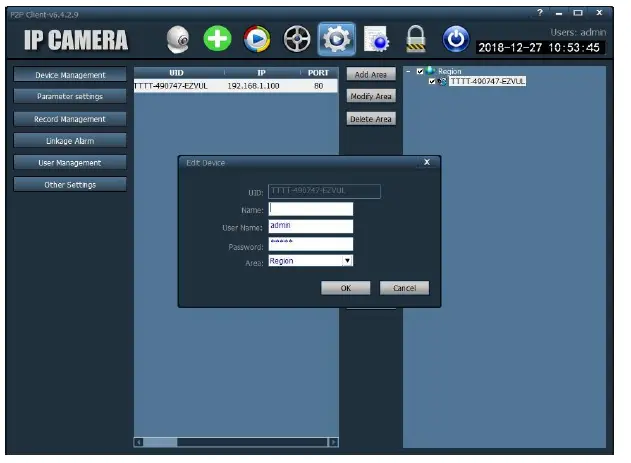
Task: Click the horizontal scrollbar thumb in device list
Action: tap(160, 442)
